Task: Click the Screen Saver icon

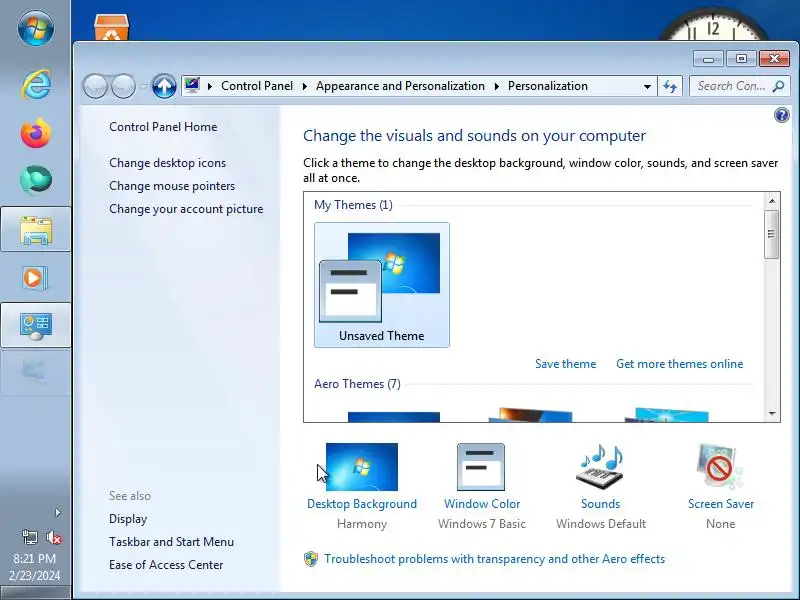Action: click(x=720, y=467)
